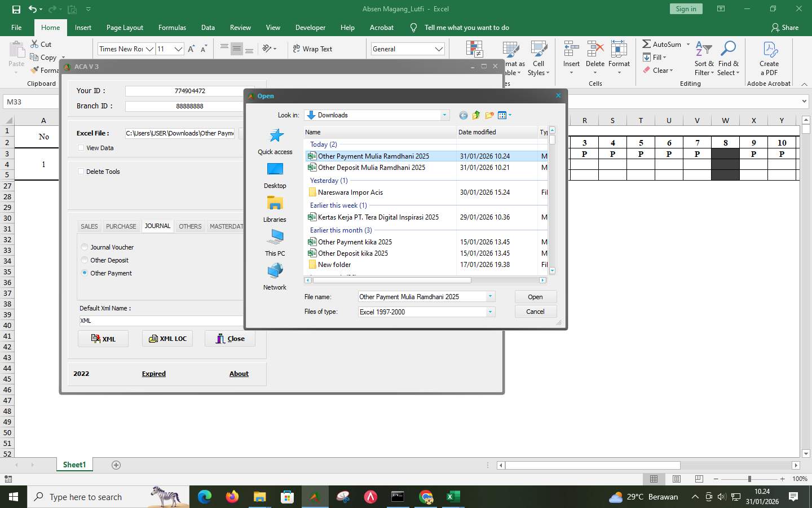Click the Create New Folder icon in dialog
The width and height of the screenshot is (812, 508).
point(488,115)
